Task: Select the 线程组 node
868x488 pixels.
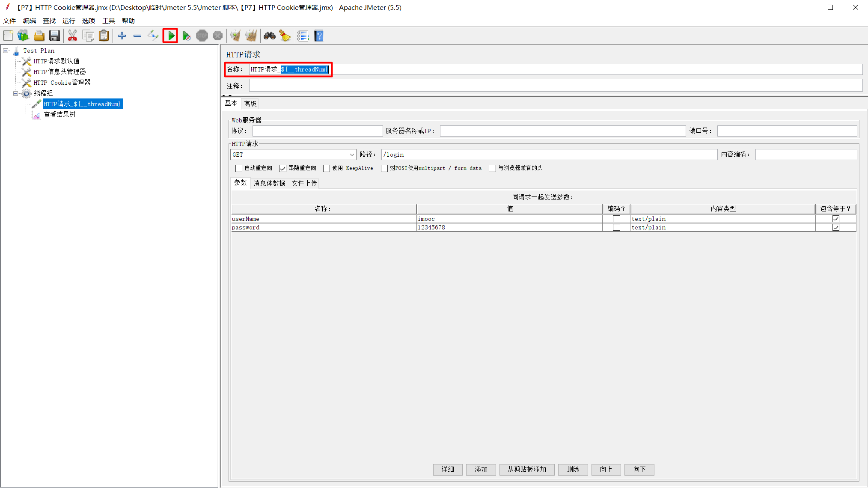Action: [x=43, y=93]
